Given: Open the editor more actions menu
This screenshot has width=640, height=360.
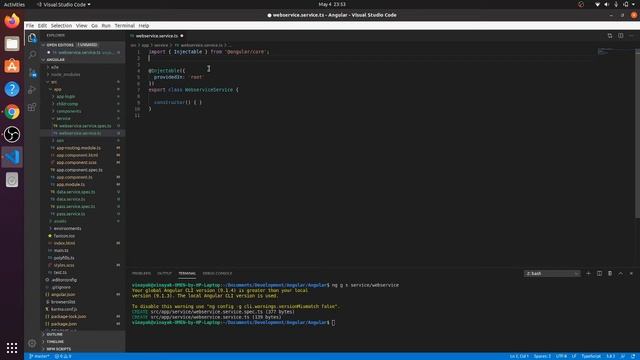Looking at the screenshot, I should click(631, 36).
